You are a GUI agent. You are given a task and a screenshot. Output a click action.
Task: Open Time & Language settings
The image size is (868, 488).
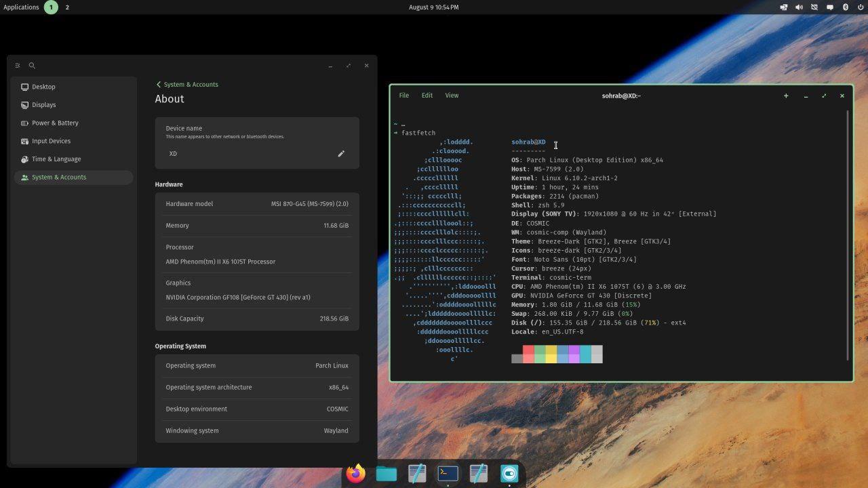point(73,159)
